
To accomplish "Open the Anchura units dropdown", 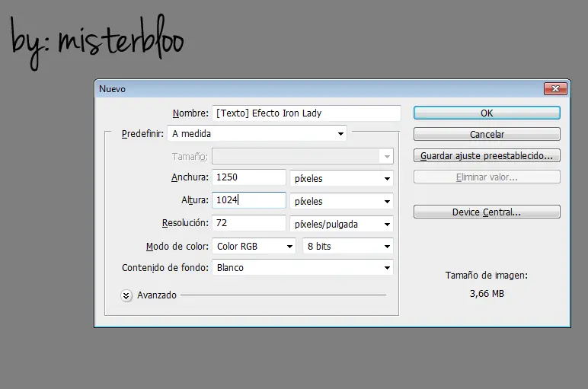I will (341, 178).
